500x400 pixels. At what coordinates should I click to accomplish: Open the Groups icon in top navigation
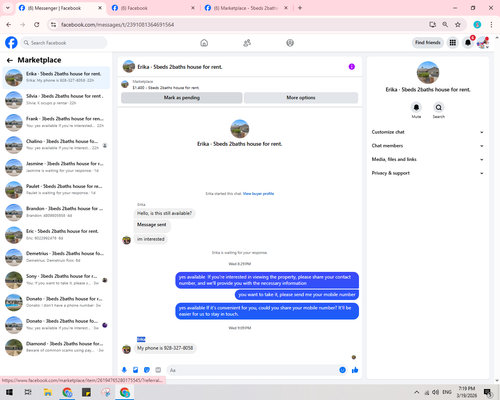click(290, 43)
